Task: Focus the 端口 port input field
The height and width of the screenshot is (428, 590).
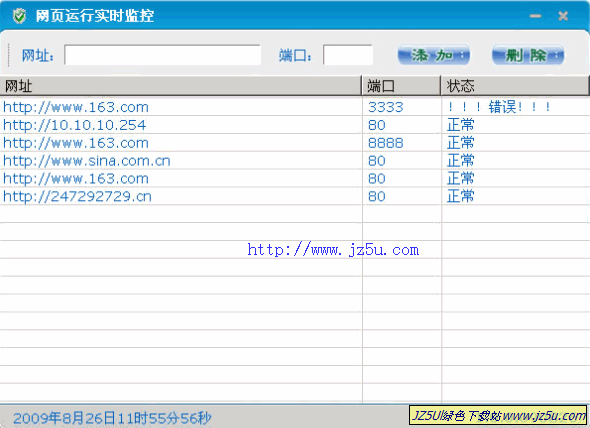Action: [348, 55]
